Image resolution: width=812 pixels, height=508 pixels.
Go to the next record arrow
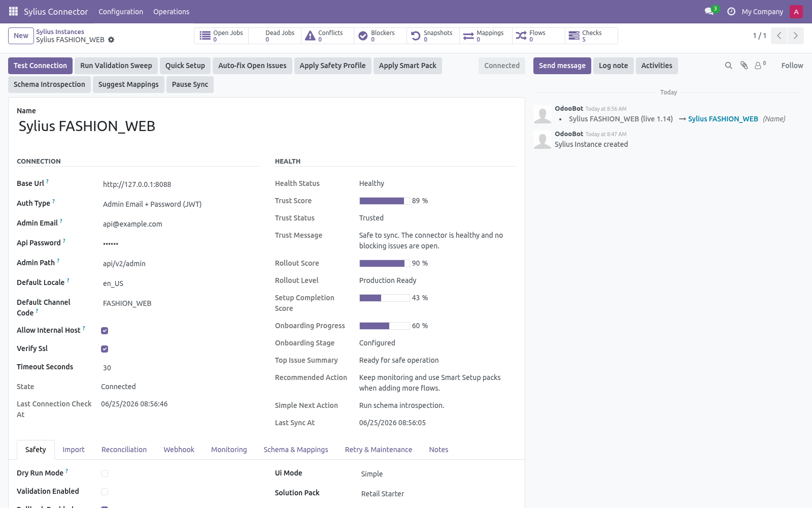(x=796, y=36)
